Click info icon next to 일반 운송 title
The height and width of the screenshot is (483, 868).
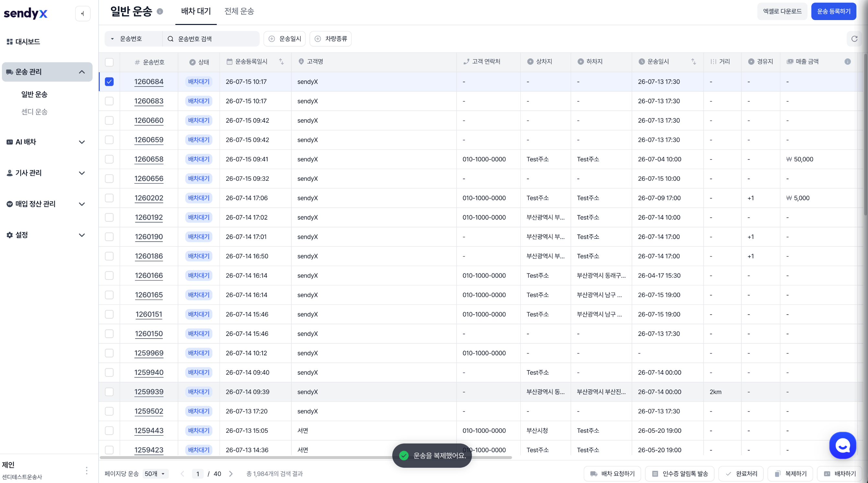pos(160,11)
